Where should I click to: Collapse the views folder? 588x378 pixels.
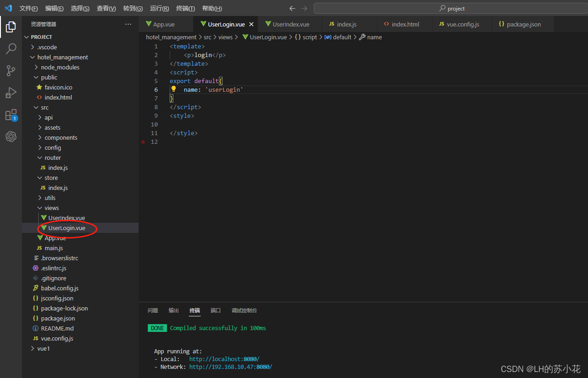[x=80, y=208]
